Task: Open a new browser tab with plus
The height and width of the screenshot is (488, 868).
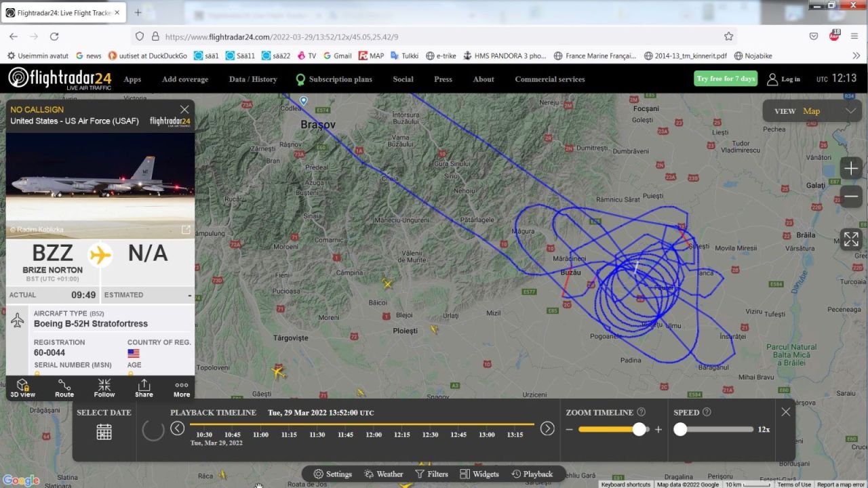Action: tap(138, 12)
